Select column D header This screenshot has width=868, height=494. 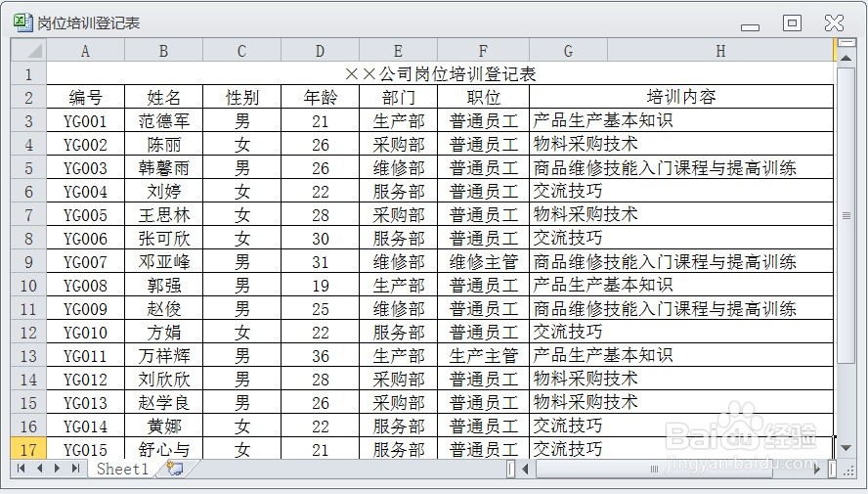point(320,51)
